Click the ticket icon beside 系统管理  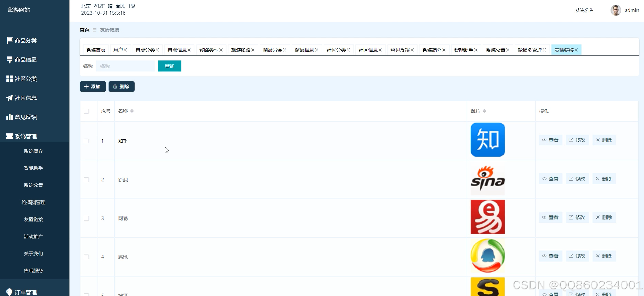coord(10,136)
